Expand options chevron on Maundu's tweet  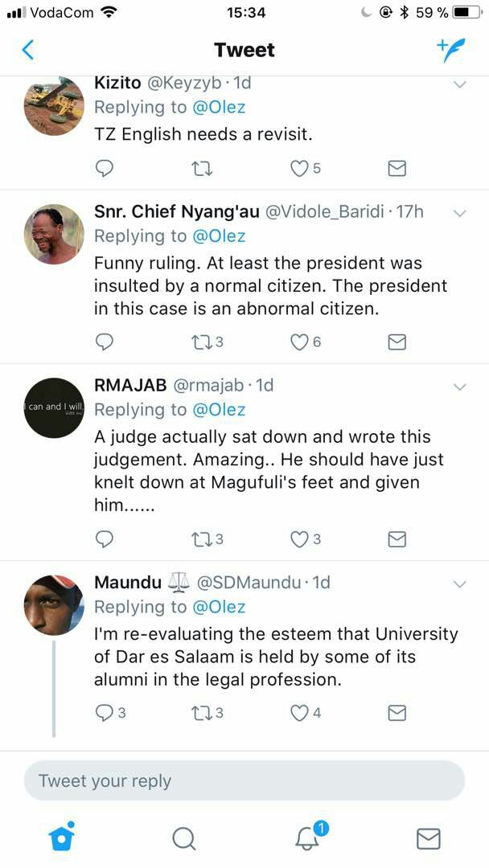(460, 583)
